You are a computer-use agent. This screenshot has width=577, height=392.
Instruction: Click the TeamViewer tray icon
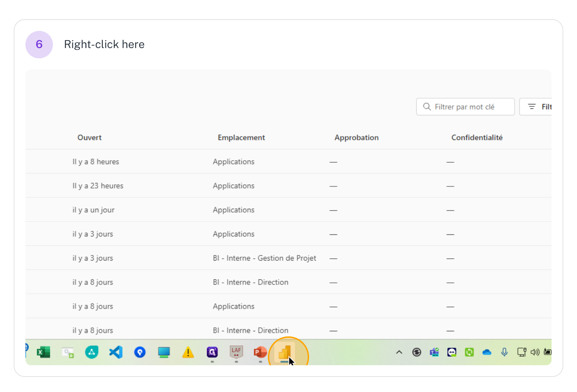pyautogui.click(x=452, y=352)
